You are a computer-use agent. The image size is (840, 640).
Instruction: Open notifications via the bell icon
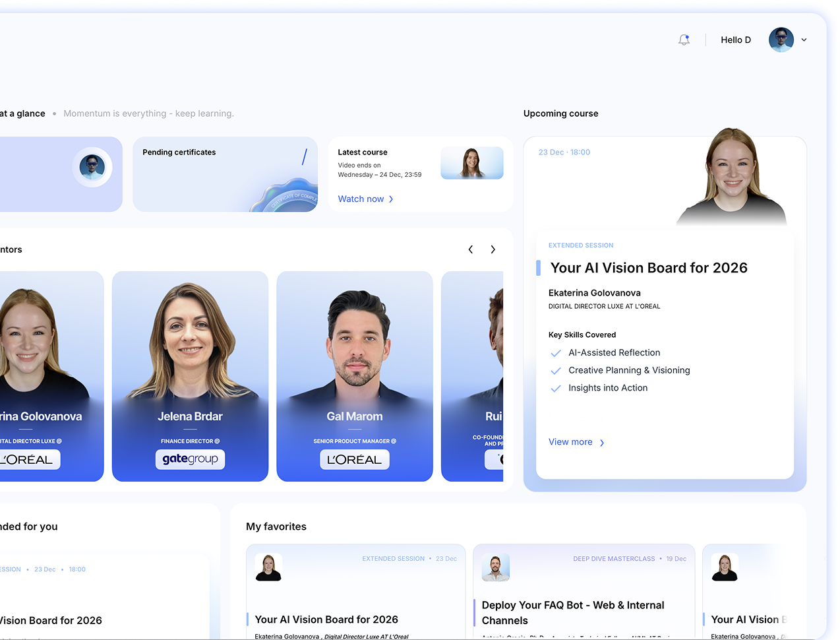(684, 40)
